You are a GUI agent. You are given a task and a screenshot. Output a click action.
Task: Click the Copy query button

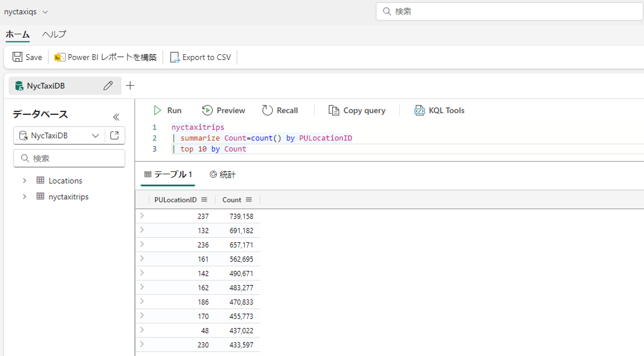[x=357, y=110]
